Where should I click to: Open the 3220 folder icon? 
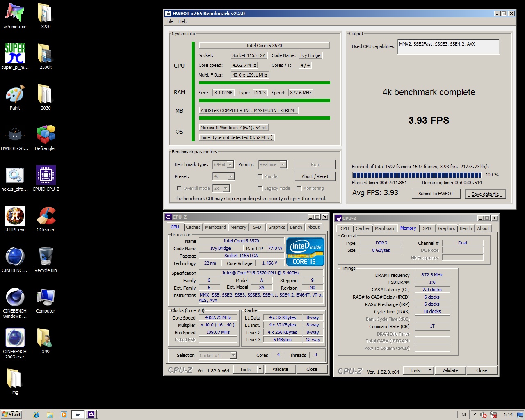point(46,16)
